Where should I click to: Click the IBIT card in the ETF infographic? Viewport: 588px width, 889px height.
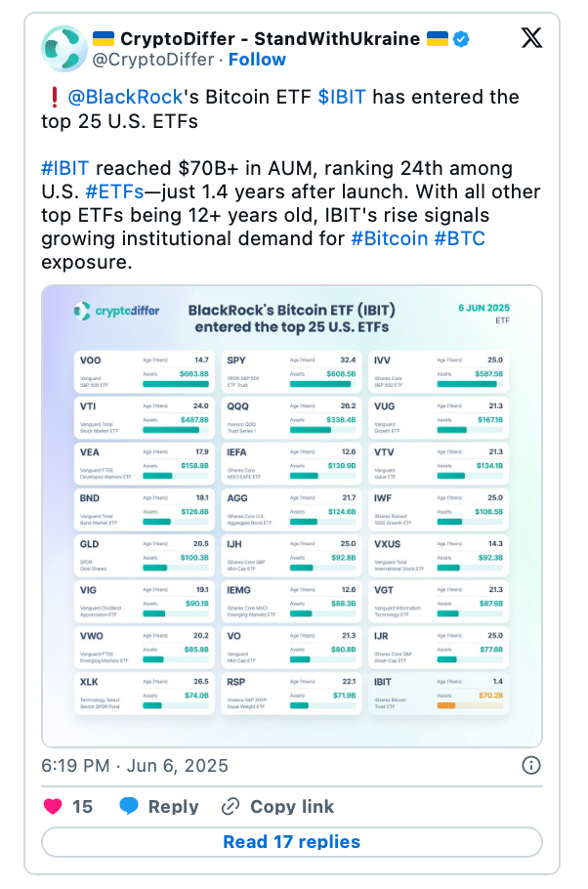pos(439,693)
